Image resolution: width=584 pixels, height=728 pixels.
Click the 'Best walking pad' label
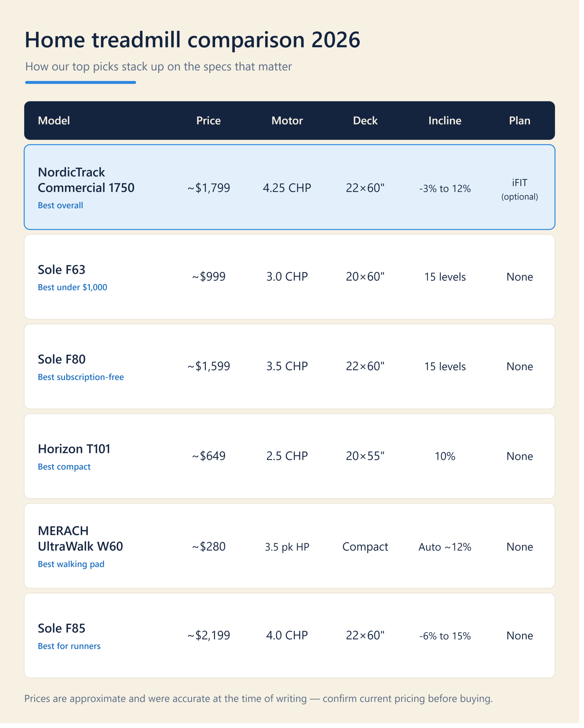(72, 569)
